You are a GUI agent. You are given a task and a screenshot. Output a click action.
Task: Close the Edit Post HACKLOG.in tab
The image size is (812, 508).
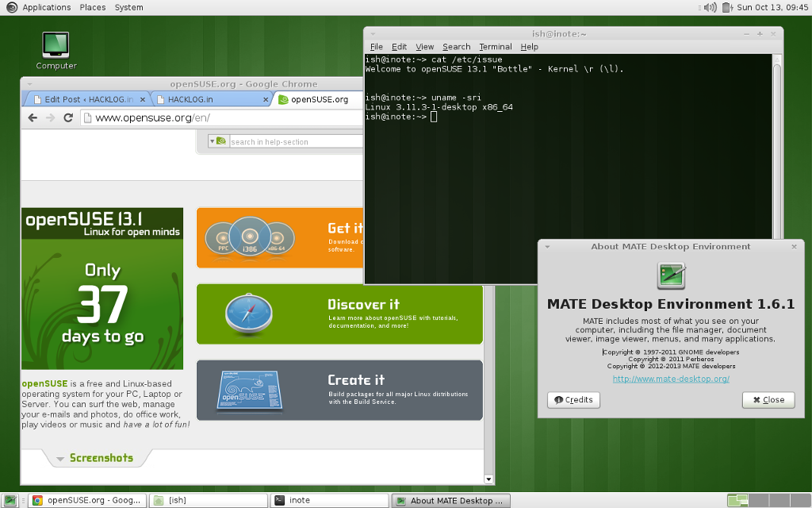pyautogui.click(x=143, y=99)
